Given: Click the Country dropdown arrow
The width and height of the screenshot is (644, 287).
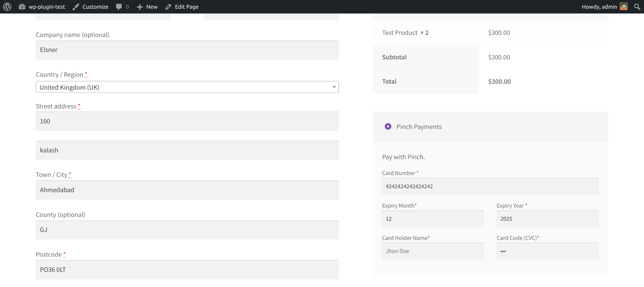Looking at the screenshot, I should 334,87.
